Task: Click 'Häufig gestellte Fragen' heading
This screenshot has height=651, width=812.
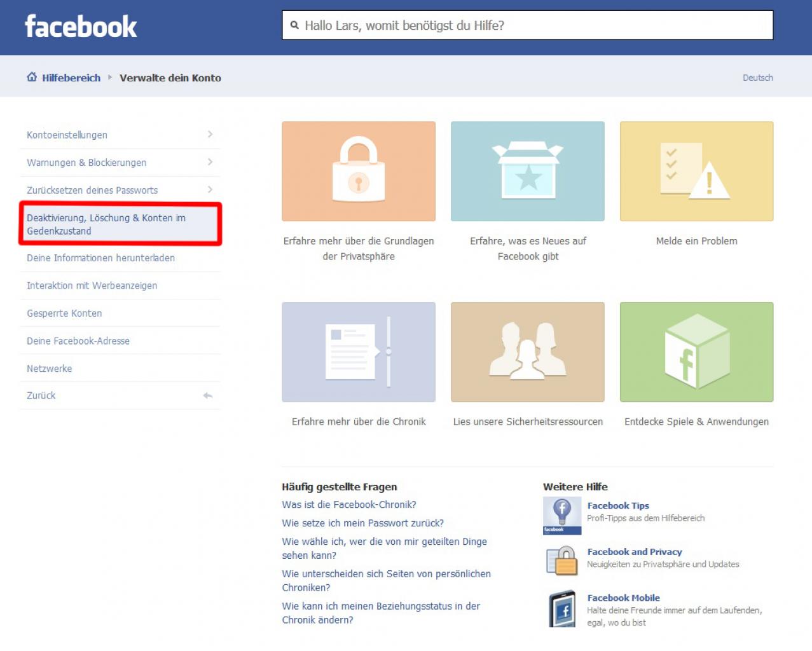Action: [x=340, y=487]
